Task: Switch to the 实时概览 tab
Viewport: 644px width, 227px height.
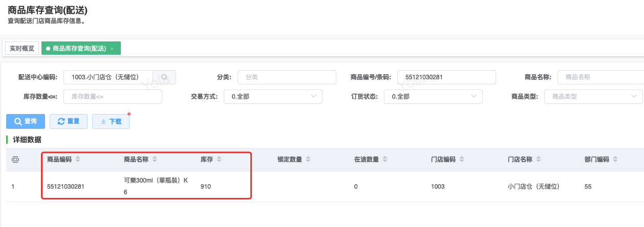Action: (x=22, y=49)
